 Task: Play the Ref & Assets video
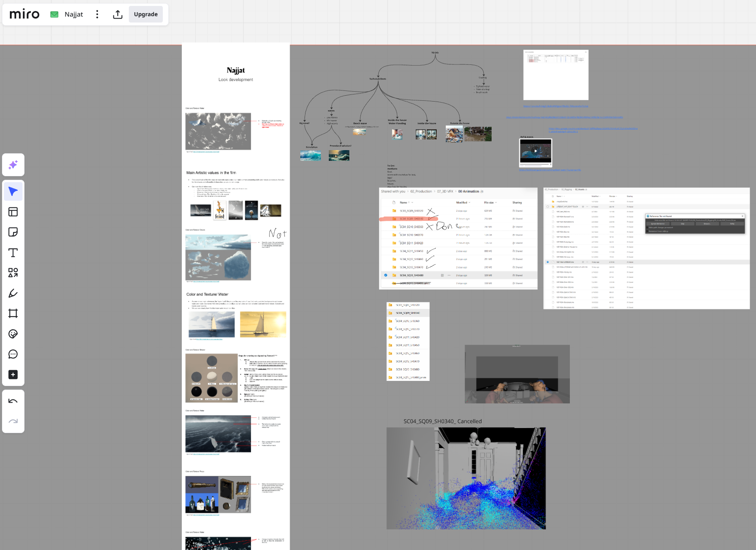click(x=535, y=151)
